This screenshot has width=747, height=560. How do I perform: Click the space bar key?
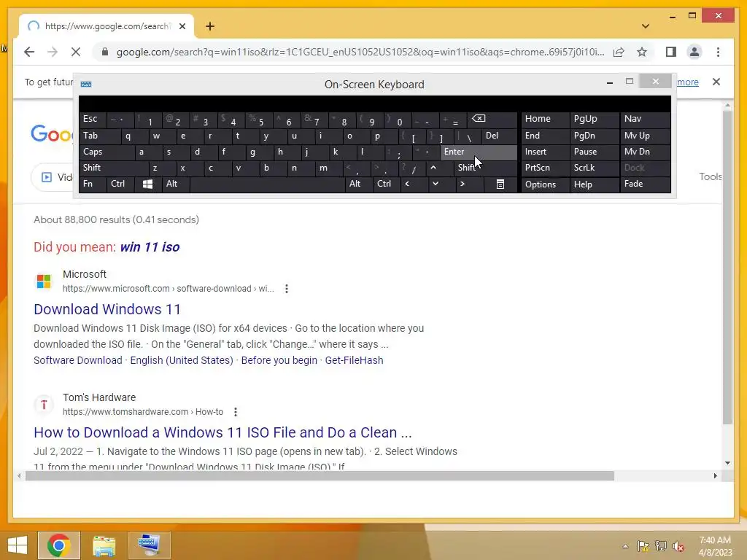click(267, 184)
